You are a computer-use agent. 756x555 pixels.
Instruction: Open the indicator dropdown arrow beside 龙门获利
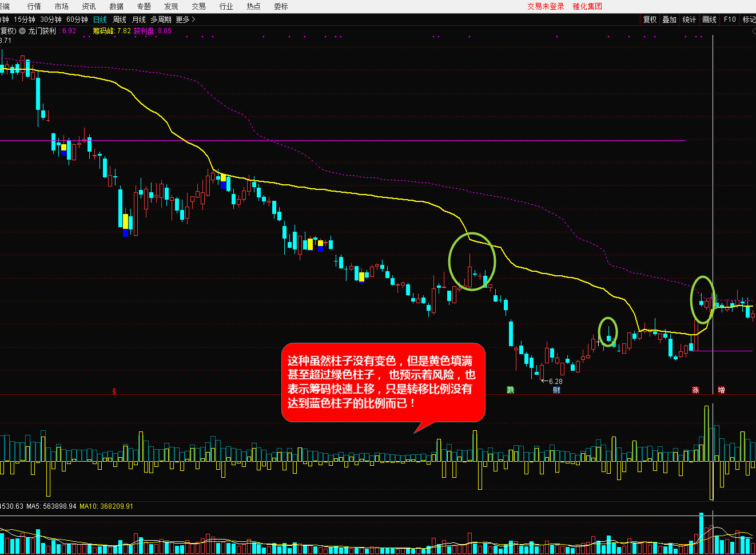[22, 31]
